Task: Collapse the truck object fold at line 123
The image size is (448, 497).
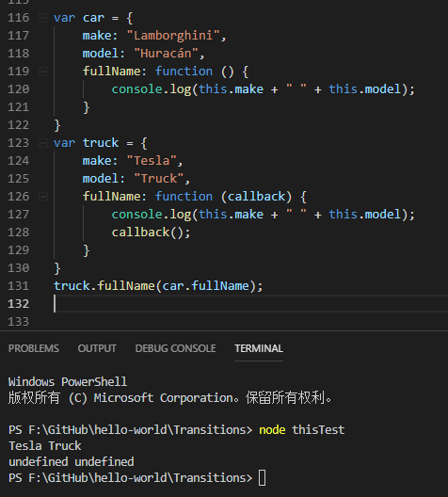Action: 43,143
